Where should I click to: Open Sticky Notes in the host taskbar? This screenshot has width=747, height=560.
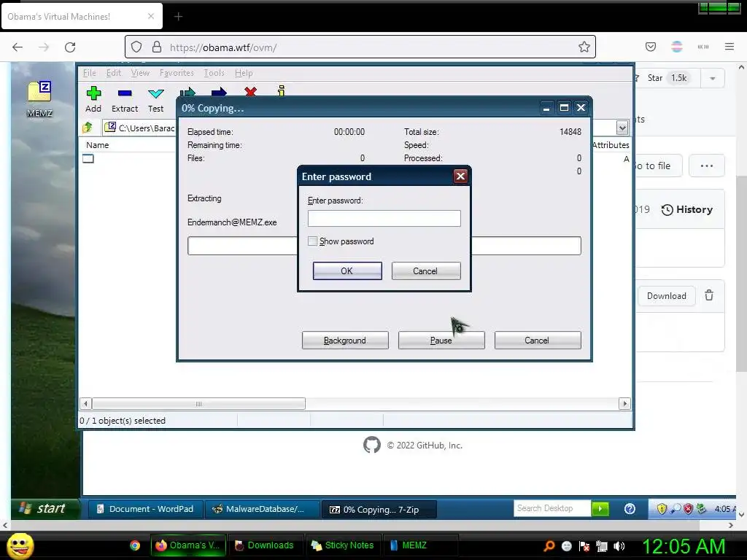click(343, 545)
